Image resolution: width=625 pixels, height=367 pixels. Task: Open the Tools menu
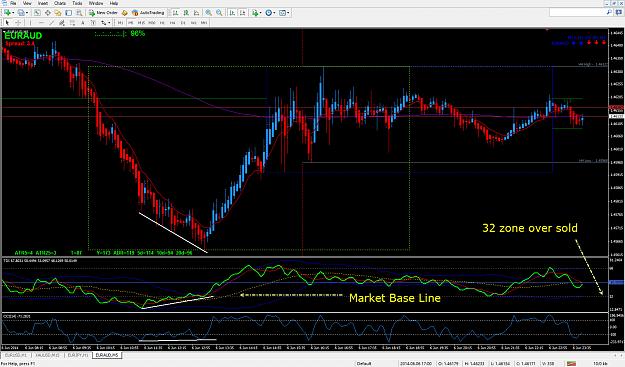coord(77,3)
